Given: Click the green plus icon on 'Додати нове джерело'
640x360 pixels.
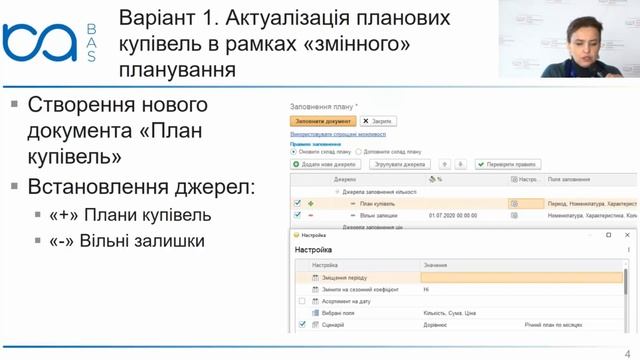Looking at the screenshot, I should coord(296,164).
